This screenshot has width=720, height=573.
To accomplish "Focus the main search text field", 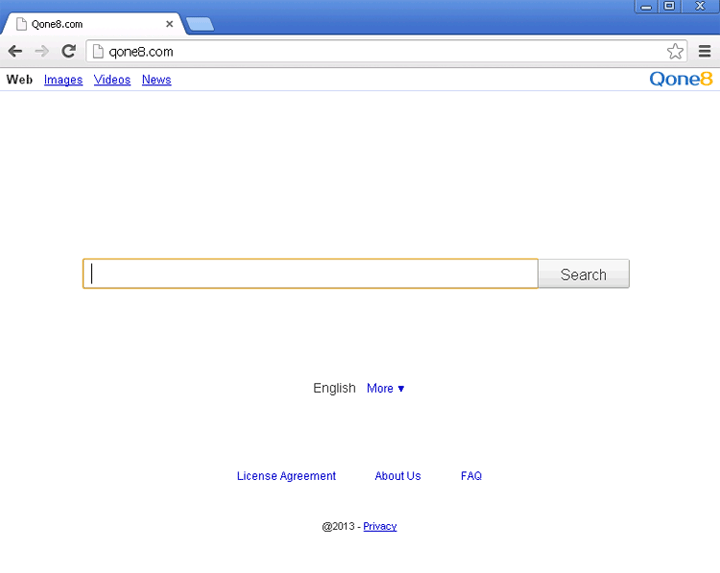I will 310,274.
